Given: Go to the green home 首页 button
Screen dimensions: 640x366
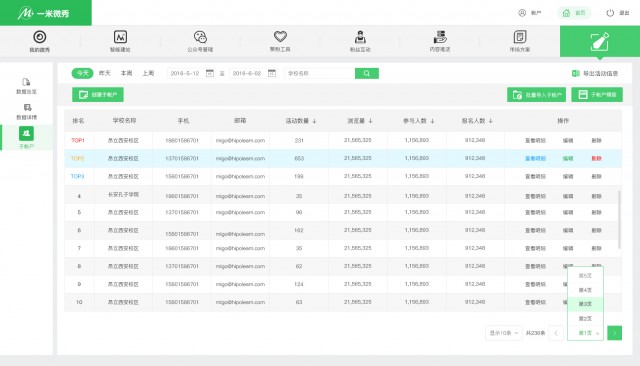Looking at the screenshot, I should (574, 13).
